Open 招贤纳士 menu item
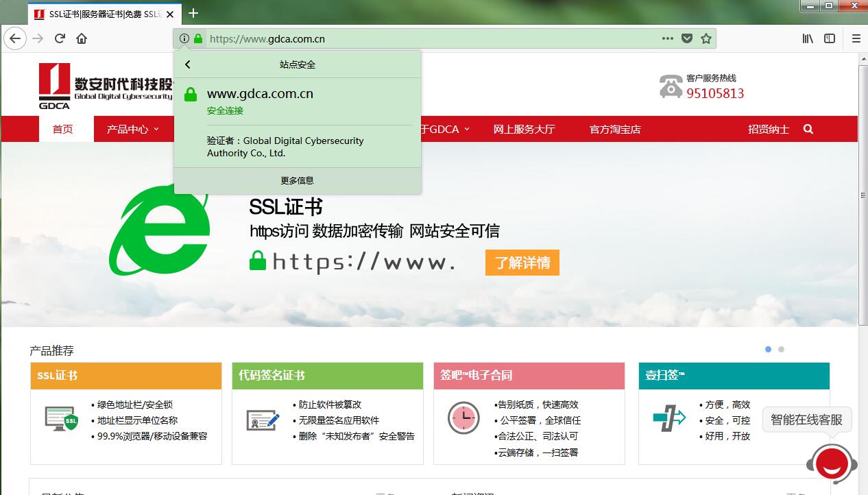 (769, 129)
